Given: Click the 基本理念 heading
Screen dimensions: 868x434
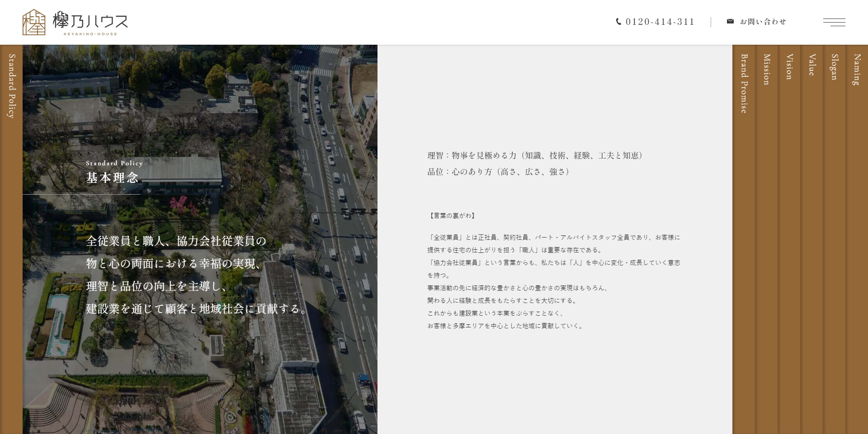Looking at the screenshot, I should pyautogui.click(x=112, y=178).
